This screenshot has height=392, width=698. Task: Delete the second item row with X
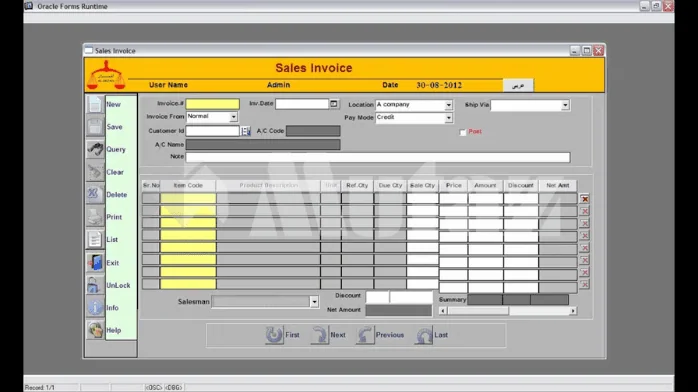point(584,211)
